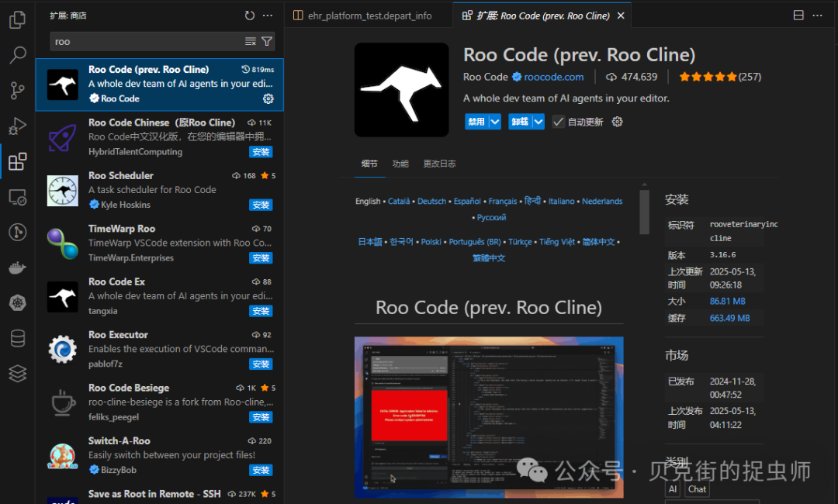Open the Nederlands readme link
This screenshot has width=838, height=504.
(602, 202)
